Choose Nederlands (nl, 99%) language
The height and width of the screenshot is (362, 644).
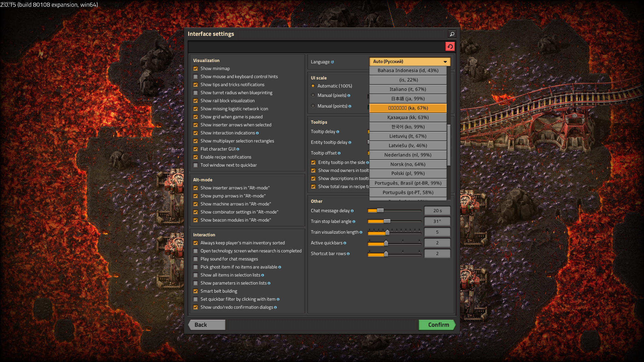(408, 155)
